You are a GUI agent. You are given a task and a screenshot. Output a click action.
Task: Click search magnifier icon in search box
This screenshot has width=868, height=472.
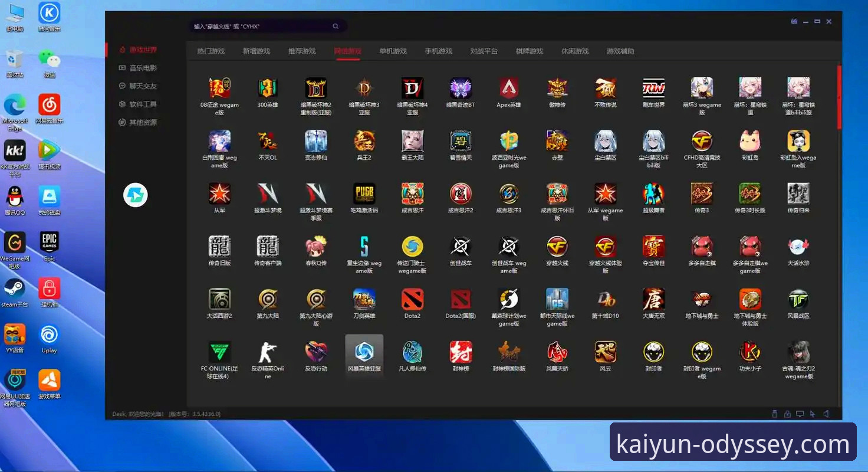[336, 26]
